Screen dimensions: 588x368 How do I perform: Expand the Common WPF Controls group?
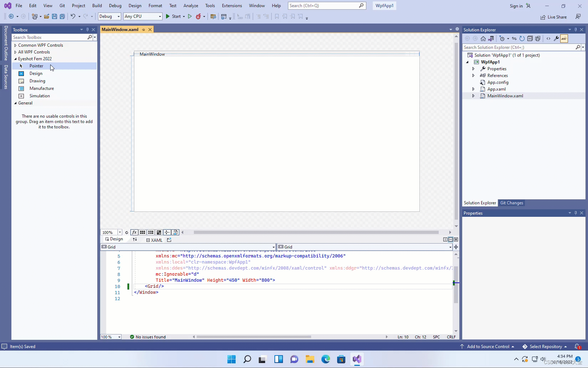[x=15, y=45]
